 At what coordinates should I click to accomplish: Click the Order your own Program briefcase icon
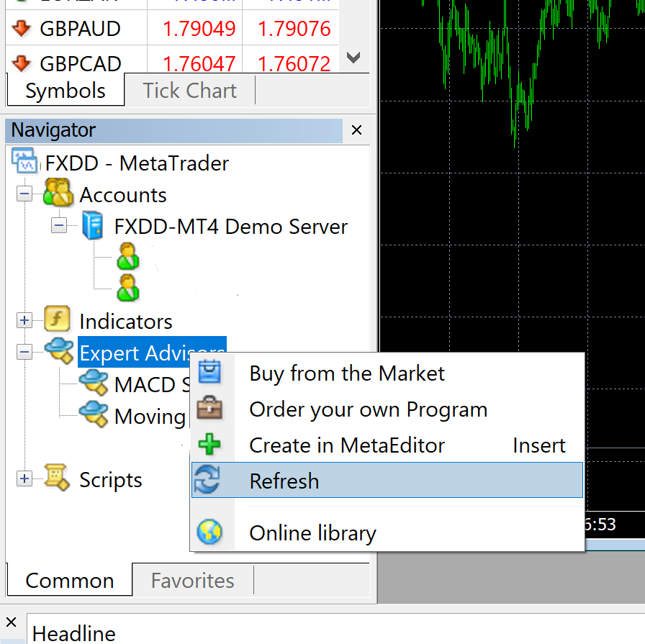[x=209, y=407]
